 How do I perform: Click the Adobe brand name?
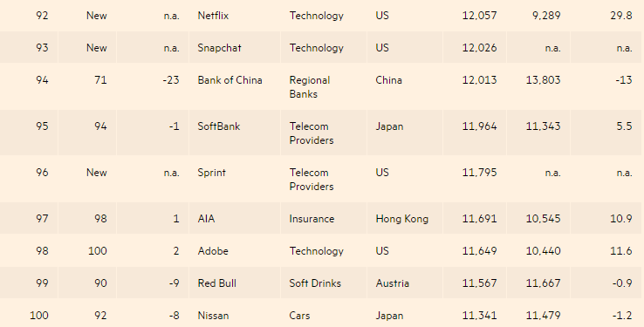tap(213, 250)
